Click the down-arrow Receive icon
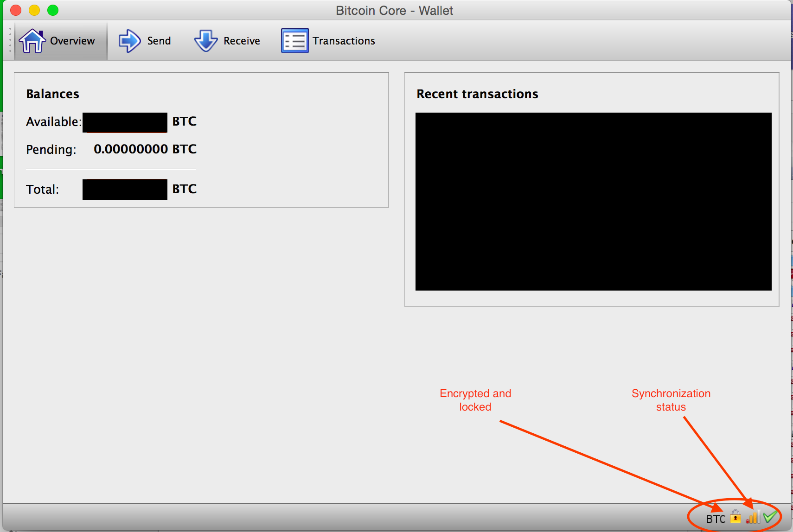This screenshot has height=532, width=793. click(205, 41)
